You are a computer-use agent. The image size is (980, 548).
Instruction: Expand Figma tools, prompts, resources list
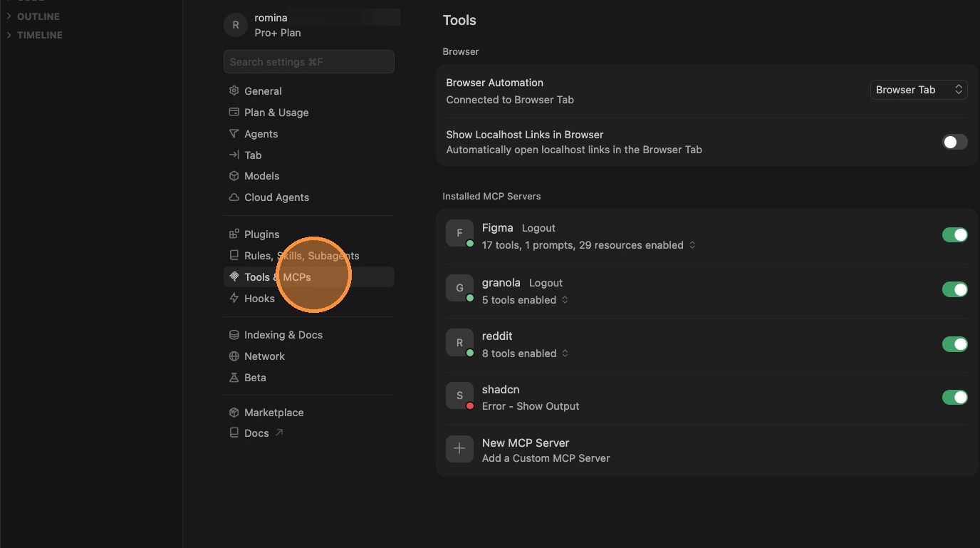(x=692, y=245)
